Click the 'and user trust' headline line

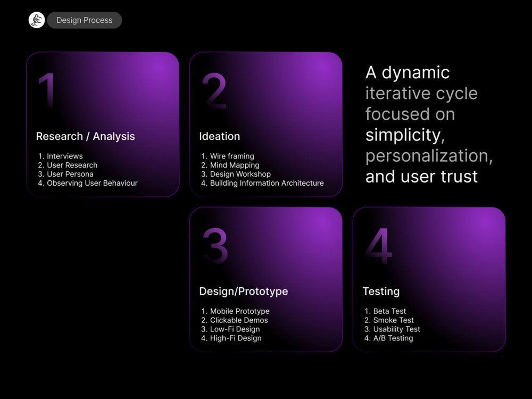pos(421,177)
